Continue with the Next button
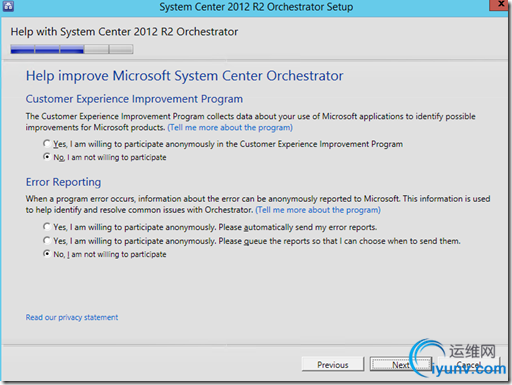The image size is (512, 385). tap(400, 365)
